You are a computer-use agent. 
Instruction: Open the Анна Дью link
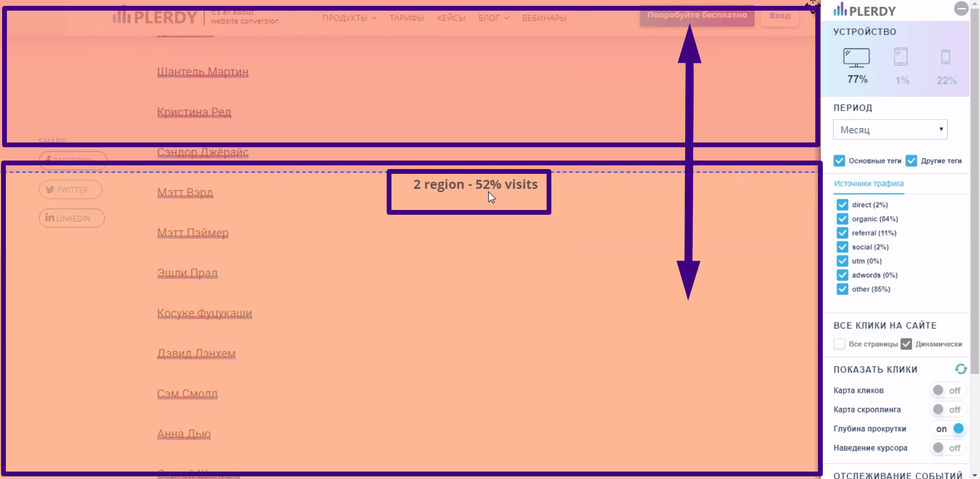point(184,434)
